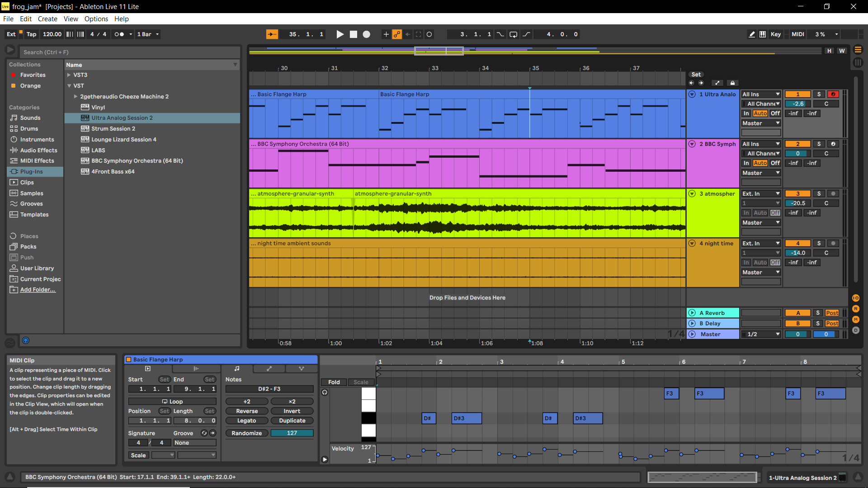This screenshot has height=488, width=868.
Task: Open the Groove None dropdown
Action: click(195, 443)
